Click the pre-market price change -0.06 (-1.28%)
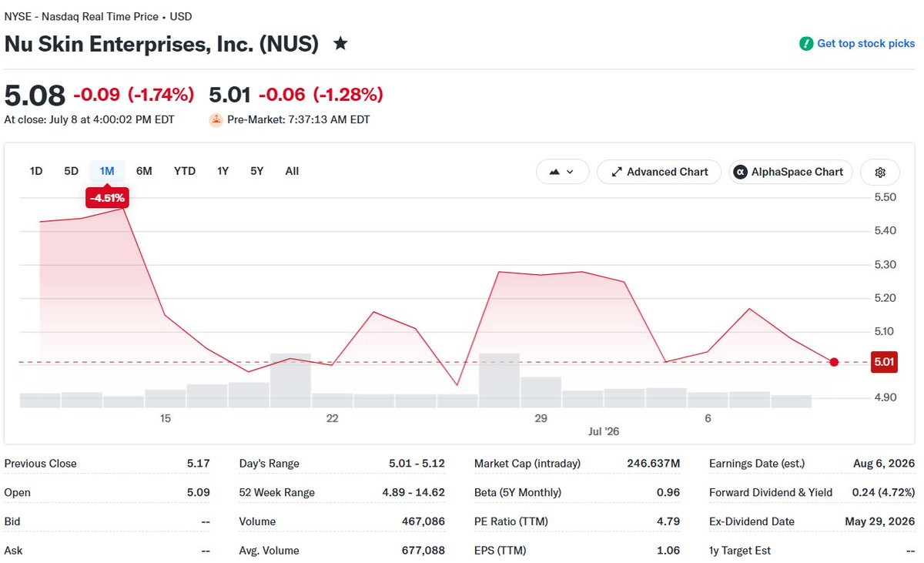Image resolution: width=924 pixels, height=563 pixels. click(x=320, y=95)
